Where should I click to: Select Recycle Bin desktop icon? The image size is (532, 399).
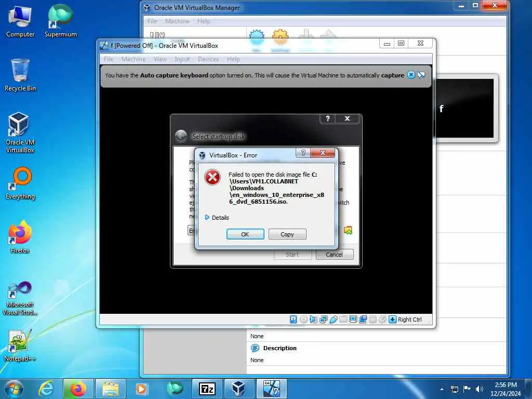20,75
